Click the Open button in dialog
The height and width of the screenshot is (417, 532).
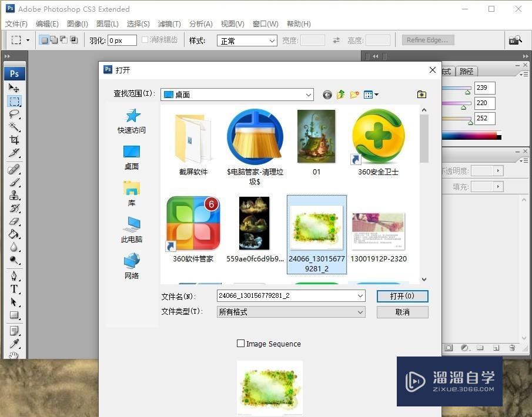coord(402,296)
